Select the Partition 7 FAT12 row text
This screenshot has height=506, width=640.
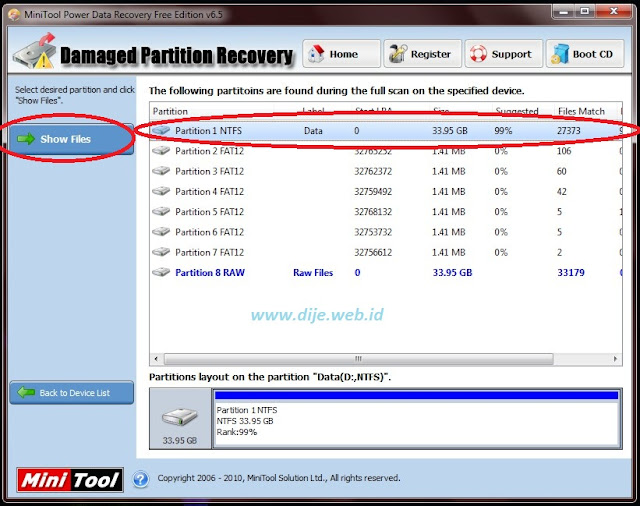pos(209,252)
